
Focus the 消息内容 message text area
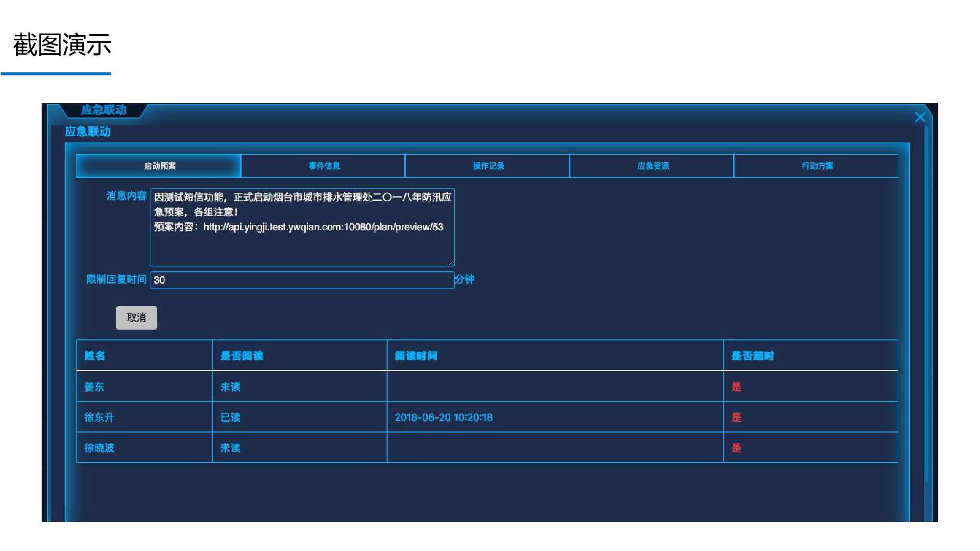[302, 227]
